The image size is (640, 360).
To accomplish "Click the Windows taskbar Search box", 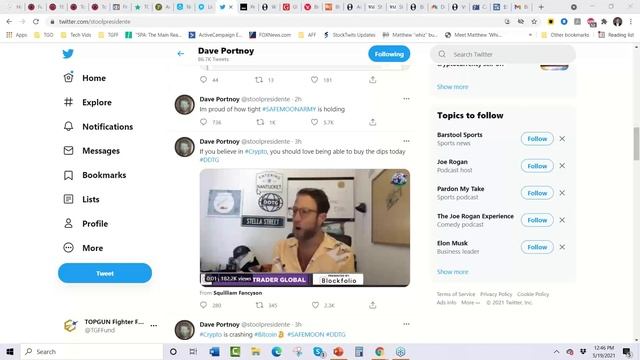I will (x=92, y=351).
